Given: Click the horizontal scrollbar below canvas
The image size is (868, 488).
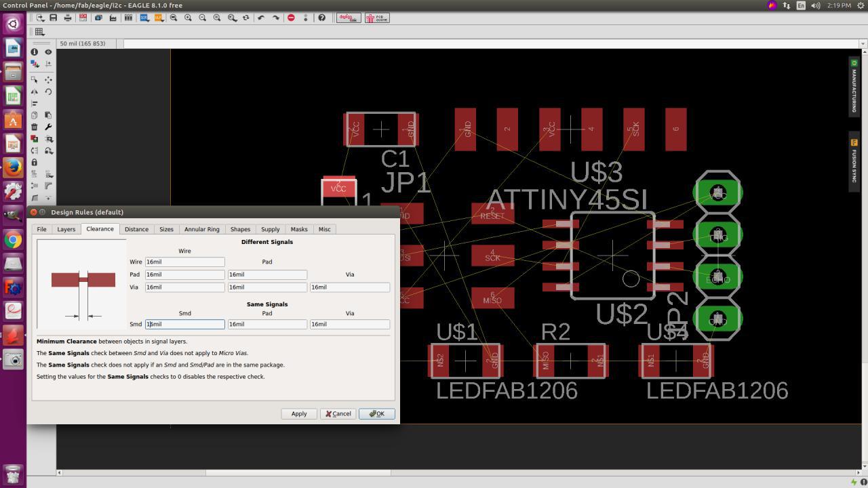Looking at the screenshot, I should pos(458,472).
